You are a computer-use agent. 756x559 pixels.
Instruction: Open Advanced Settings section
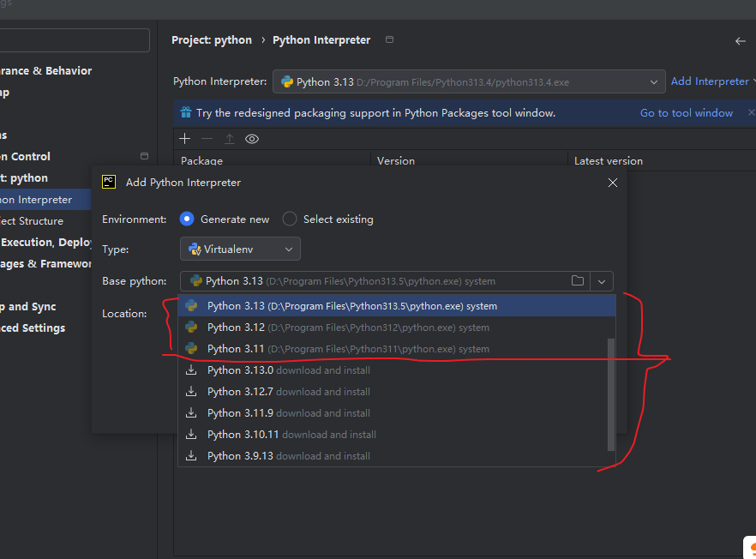pyautogui.click(x=33, y=328)
